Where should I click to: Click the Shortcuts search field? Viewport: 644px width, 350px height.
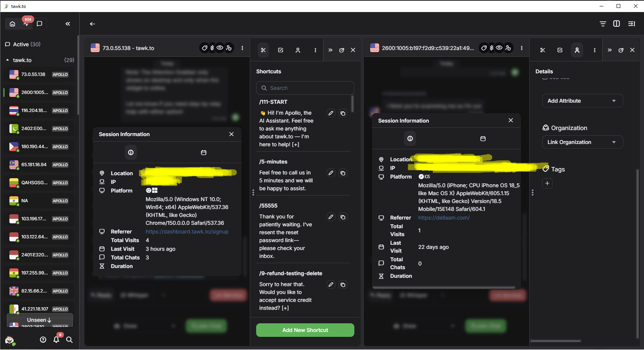[x=305, y=88]
